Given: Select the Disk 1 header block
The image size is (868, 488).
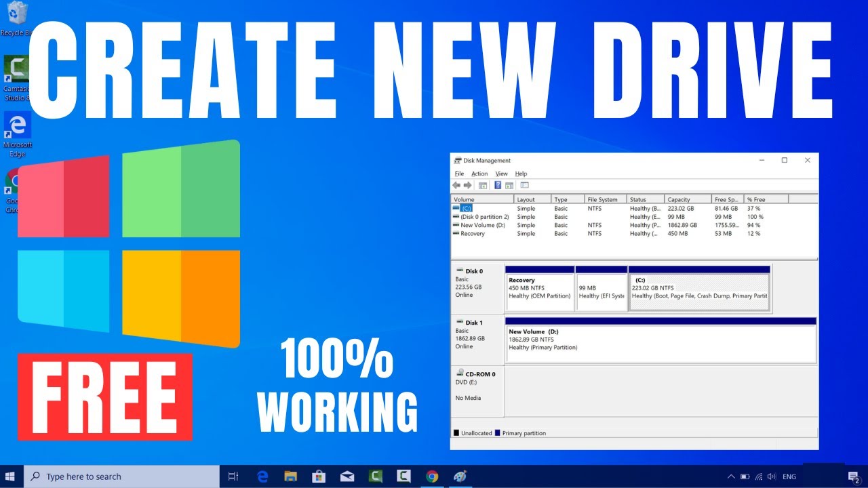Looking at the screenshot, I should click(477, 340).
